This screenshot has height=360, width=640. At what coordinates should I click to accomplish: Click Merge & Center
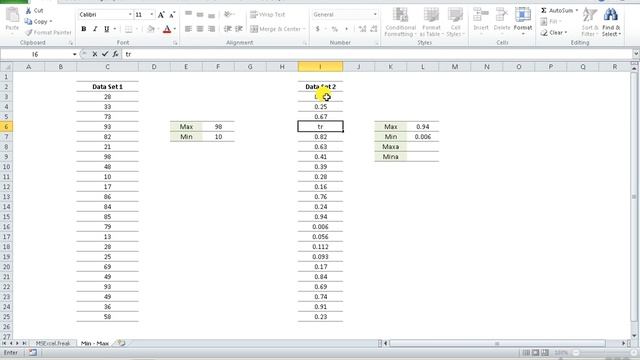pyautogui.click(x=276, y=29)
